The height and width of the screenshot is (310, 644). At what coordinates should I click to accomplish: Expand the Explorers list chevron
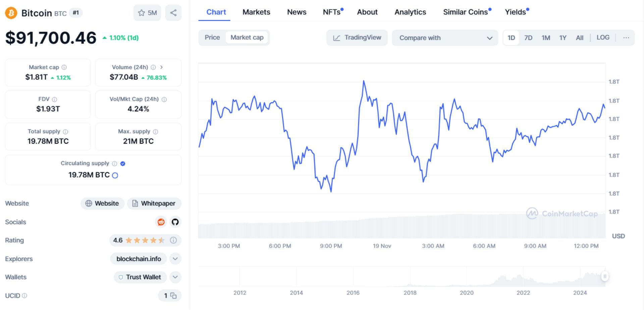(175, 259)
